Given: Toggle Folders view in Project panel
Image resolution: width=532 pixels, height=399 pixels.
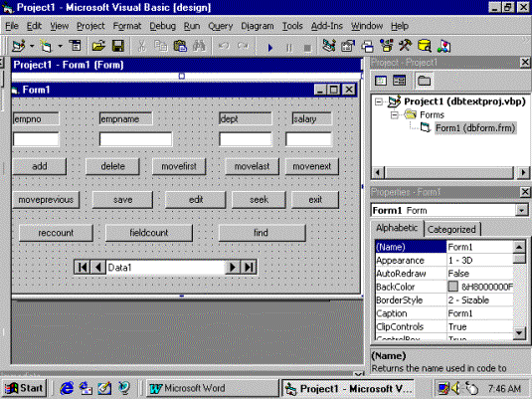Looking at the screenshot, I should (424, 81).
